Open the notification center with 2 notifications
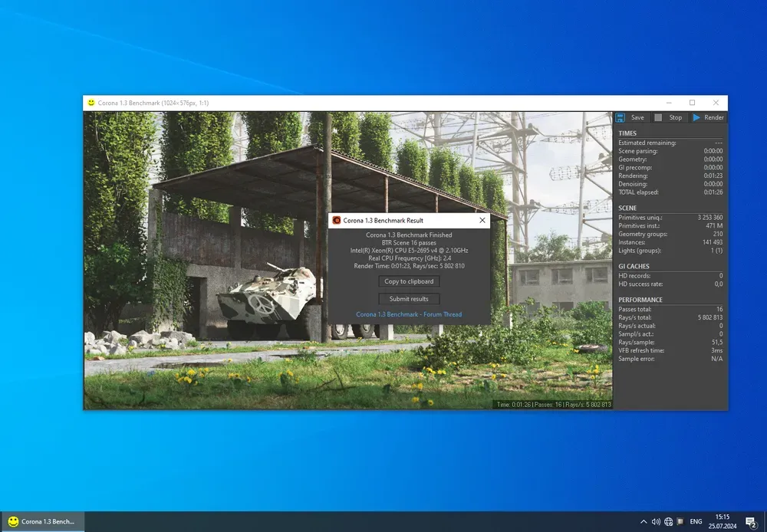The height and width of the screenshot is (532, 767). tap(751, 522)
